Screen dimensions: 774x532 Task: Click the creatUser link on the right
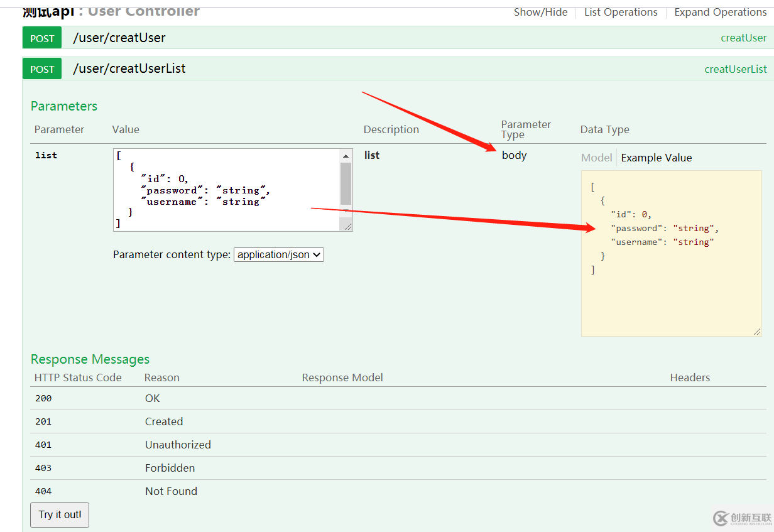pos(743,38)
